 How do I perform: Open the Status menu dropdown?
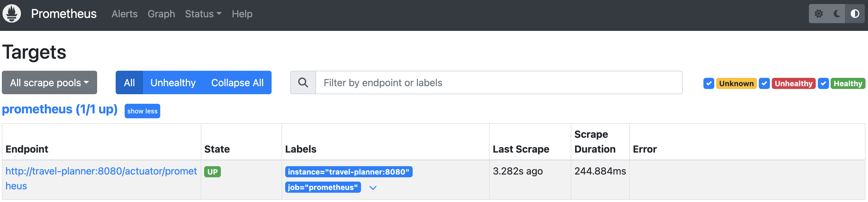tap(203, 14)
